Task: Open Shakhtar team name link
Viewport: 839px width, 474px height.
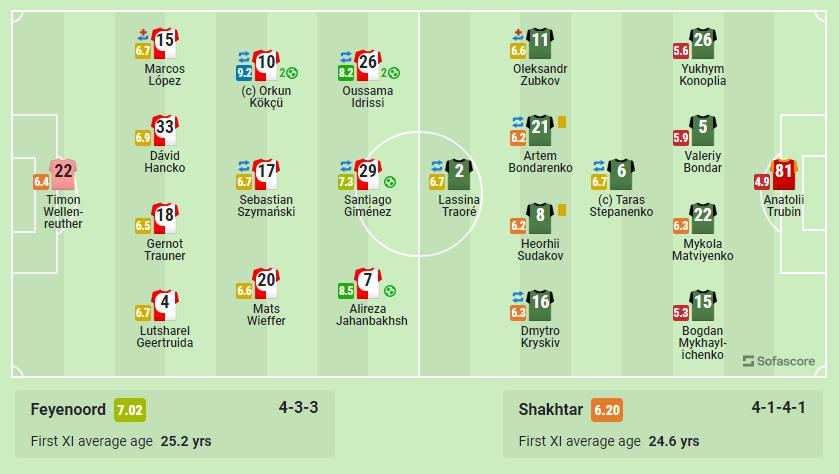Action: [x=551, y=409]
